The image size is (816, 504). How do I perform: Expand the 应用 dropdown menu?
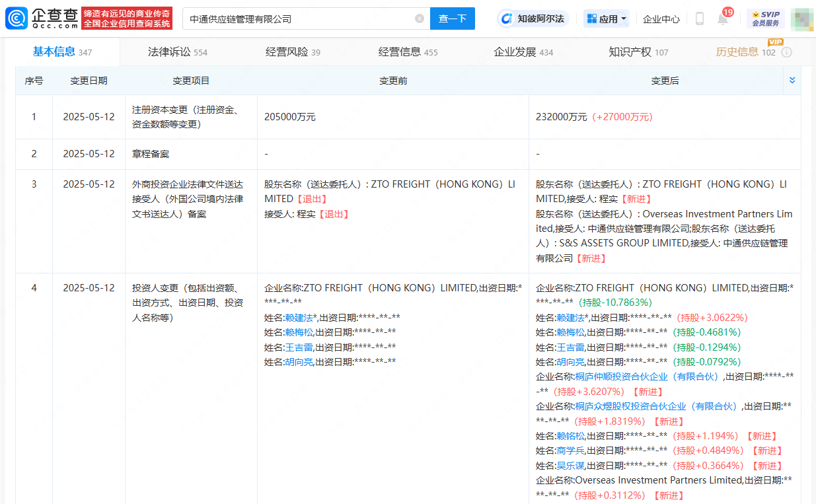tap(607, 18)
